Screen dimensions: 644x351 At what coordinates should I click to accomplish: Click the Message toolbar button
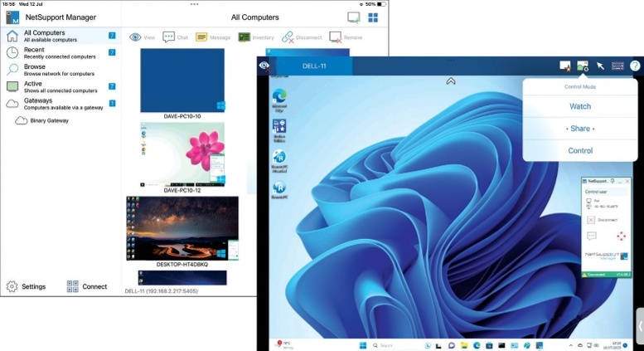tap(213, 37)
